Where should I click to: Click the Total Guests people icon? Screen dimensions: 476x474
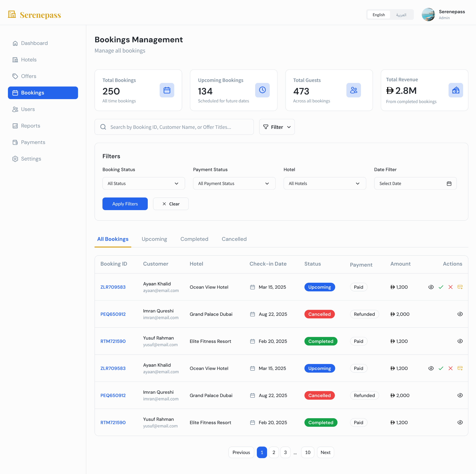[354, 90]
